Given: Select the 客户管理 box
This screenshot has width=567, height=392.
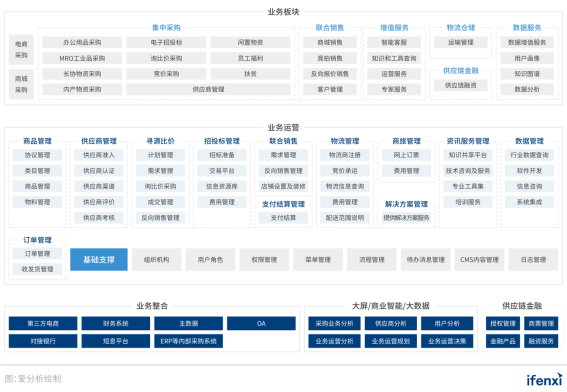Looking at the screenshot, I should click(330, 89).
